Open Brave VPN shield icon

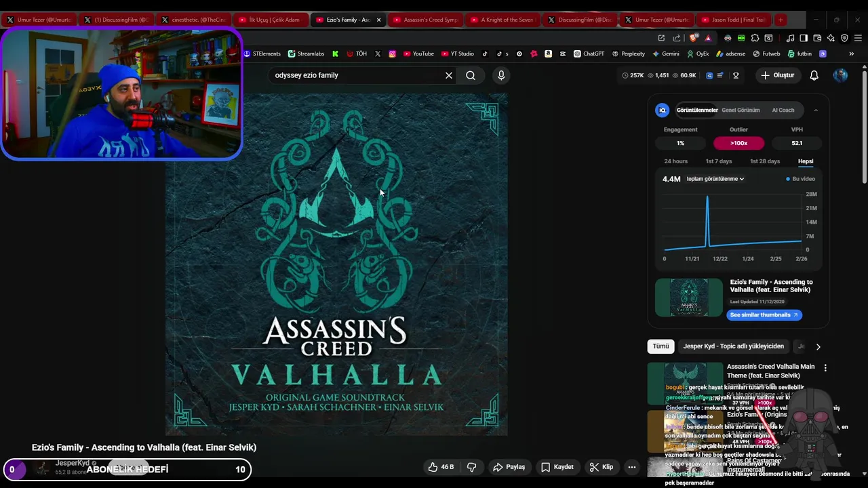[x=844, y=38]
